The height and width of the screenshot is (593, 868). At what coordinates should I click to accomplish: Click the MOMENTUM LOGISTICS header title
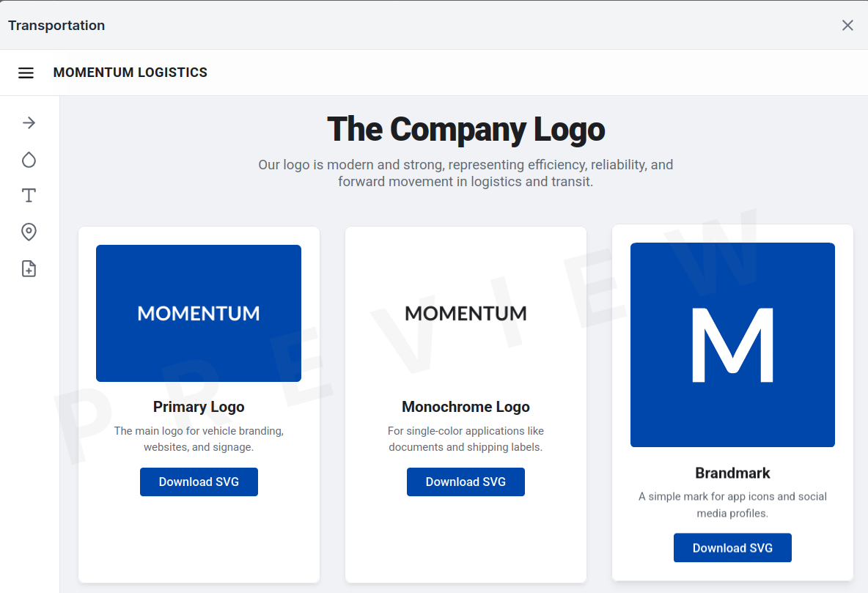click(x=130, y=73)
